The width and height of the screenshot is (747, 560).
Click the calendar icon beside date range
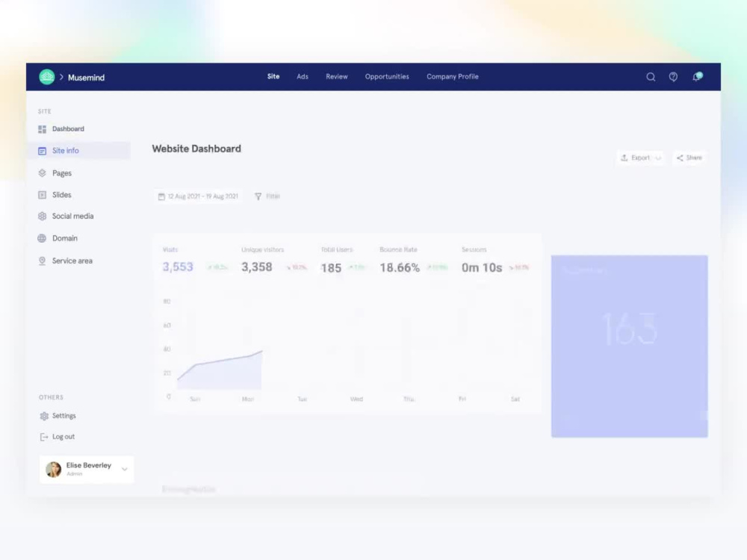coord(161,196)
